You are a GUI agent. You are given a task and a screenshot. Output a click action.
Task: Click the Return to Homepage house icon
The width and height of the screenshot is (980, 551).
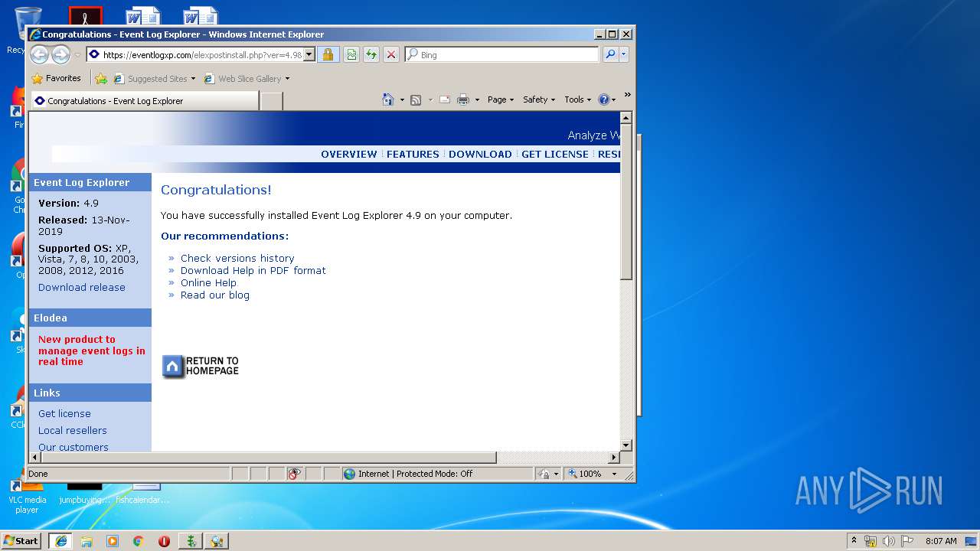coord(173,367)
